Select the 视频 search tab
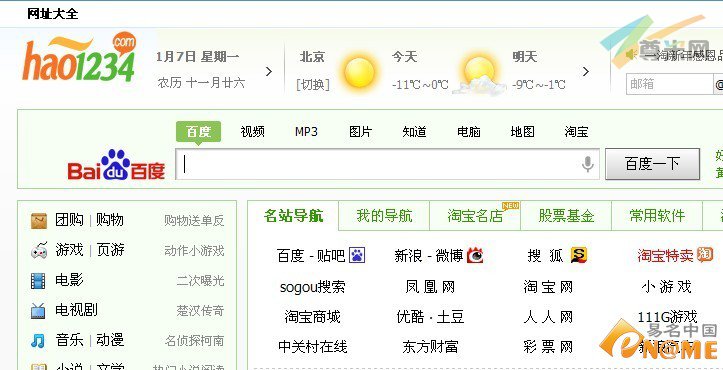 [253, 132]
